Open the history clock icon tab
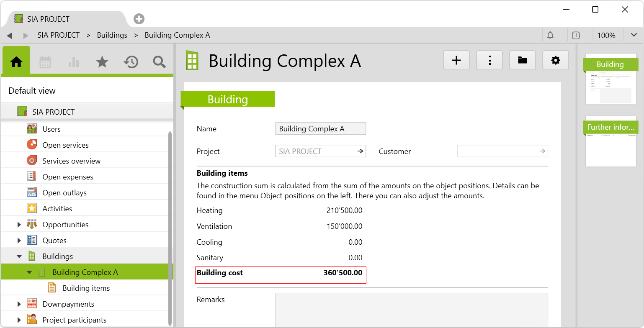 [x=131, y=62]
